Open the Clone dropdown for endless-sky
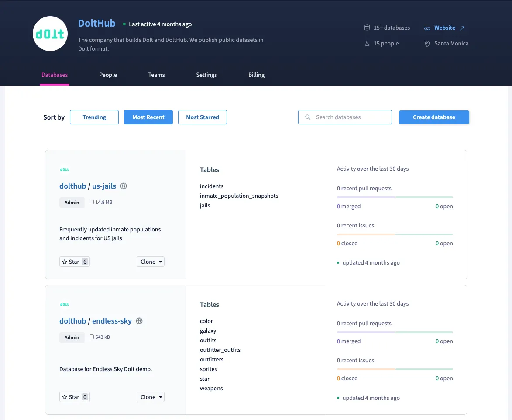This screenshot has height=420, width=512. pyautogui.click(x=150, y=397)
